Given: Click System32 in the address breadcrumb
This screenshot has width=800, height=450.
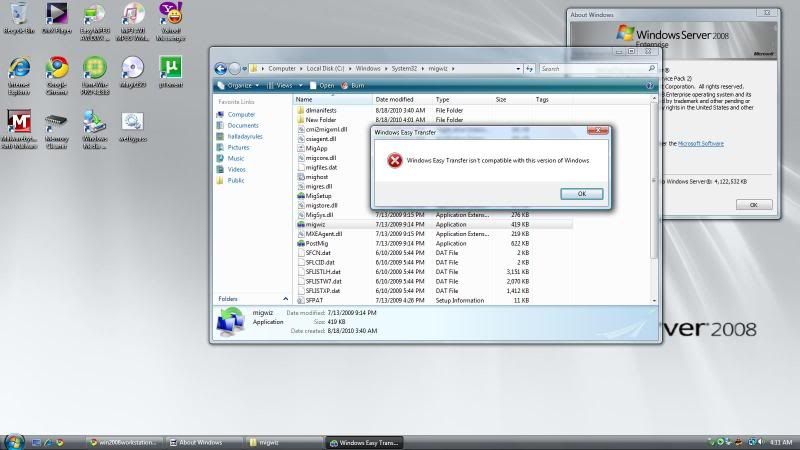Looking at the screenshot, I should click(x=404, y=68).
